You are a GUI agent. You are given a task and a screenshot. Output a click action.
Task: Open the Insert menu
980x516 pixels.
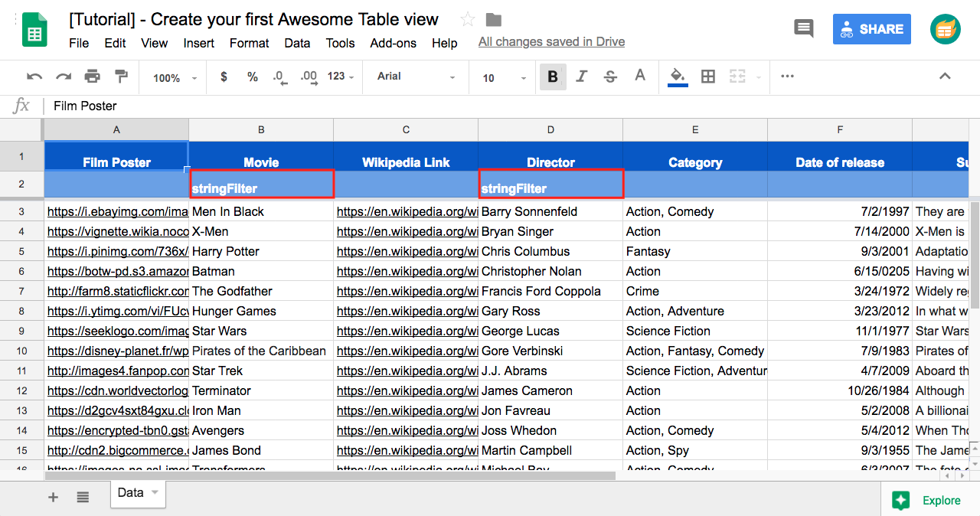point(198,43)
